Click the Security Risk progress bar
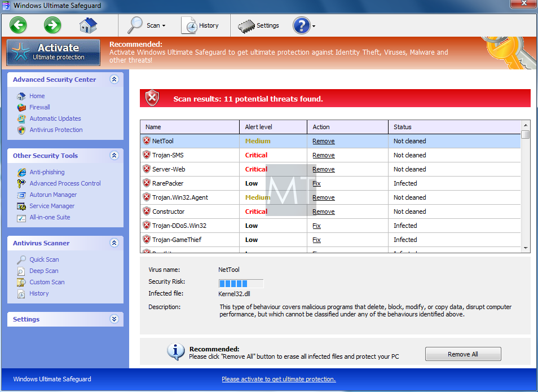538x392 pixels. pos(241,284)
